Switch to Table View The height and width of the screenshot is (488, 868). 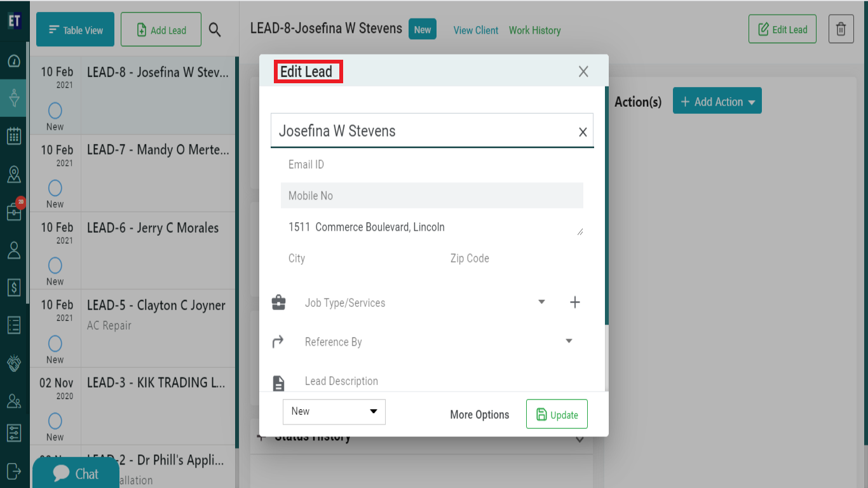[x=75, y=29]
